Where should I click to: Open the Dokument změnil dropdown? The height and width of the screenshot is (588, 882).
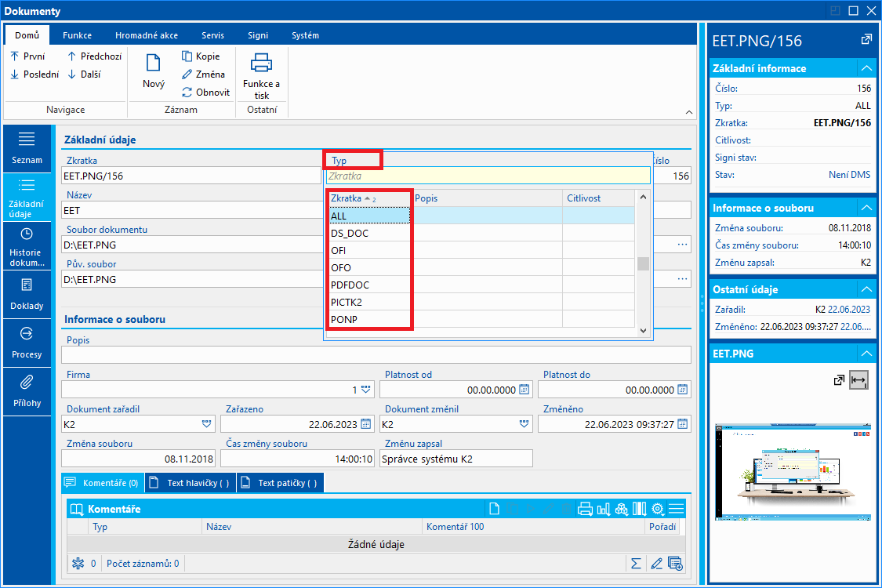point(524,424)
